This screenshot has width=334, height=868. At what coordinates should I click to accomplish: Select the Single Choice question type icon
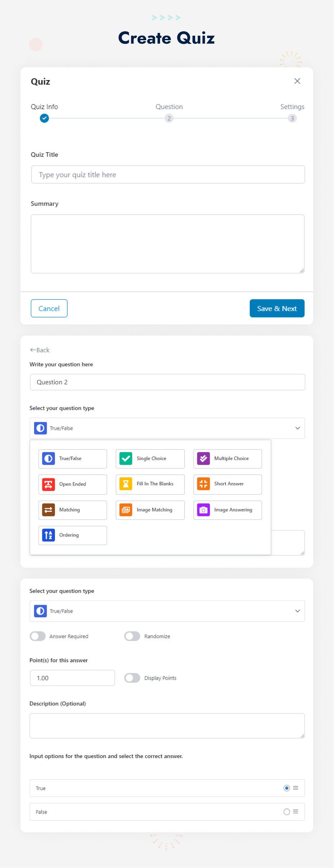126,459
